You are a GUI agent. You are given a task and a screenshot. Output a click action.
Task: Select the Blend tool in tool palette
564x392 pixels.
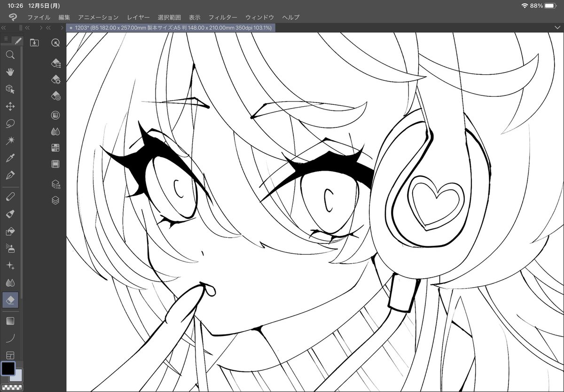pos(10,283)
